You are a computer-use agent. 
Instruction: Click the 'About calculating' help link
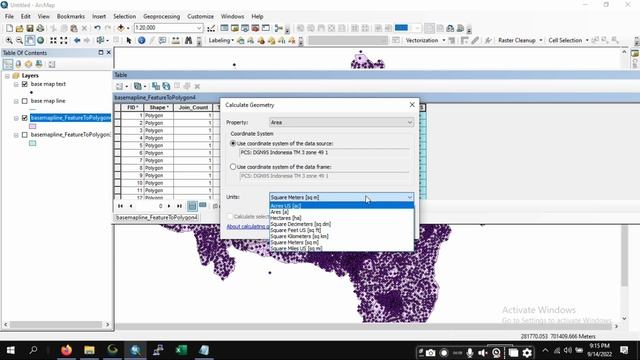[248, 227]
